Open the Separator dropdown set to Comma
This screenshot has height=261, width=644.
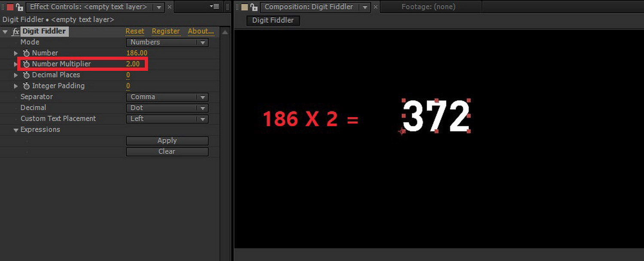(167, 97)
